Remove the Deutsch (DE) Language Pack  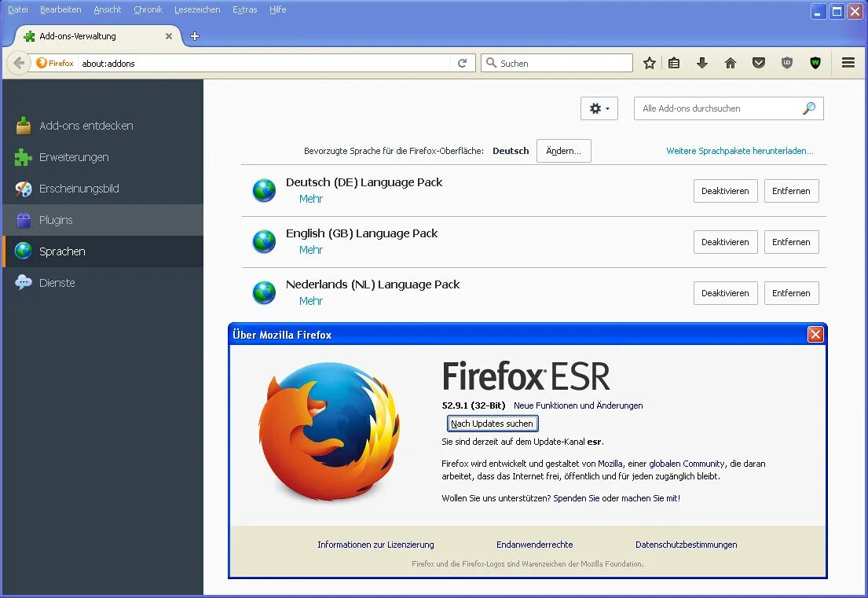pos(791,191)
